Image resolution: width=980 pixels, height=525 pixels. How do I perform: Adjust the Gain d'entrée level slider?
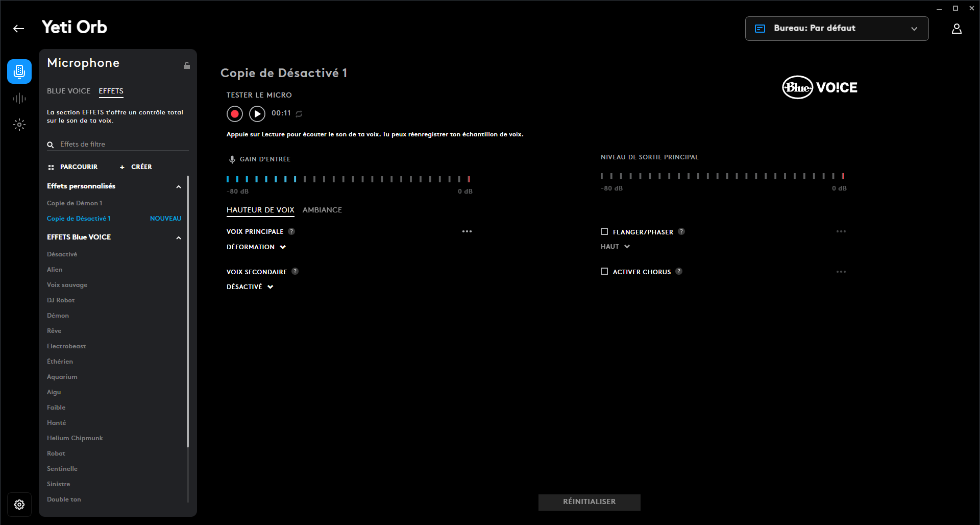point(348,179)
